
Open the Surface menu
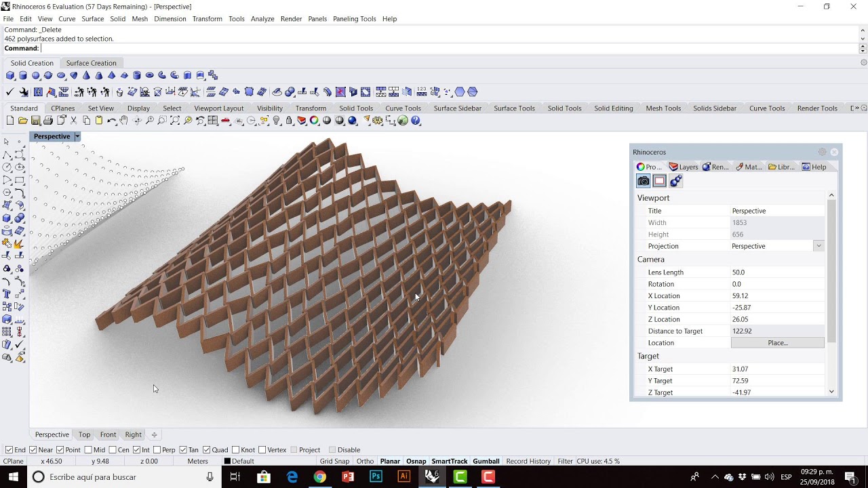point(93,19)
